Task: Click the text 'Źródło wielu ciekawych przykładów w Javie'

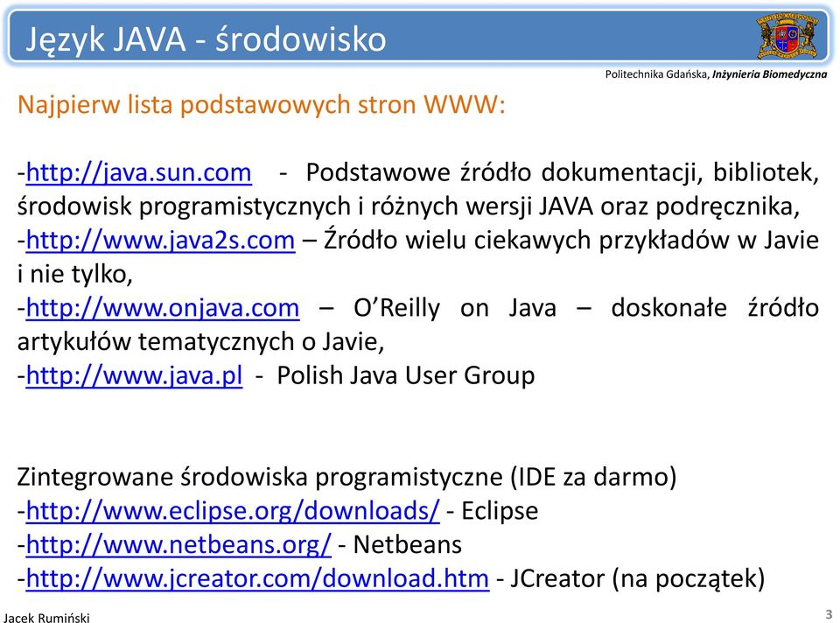Action: coord(571,241)
